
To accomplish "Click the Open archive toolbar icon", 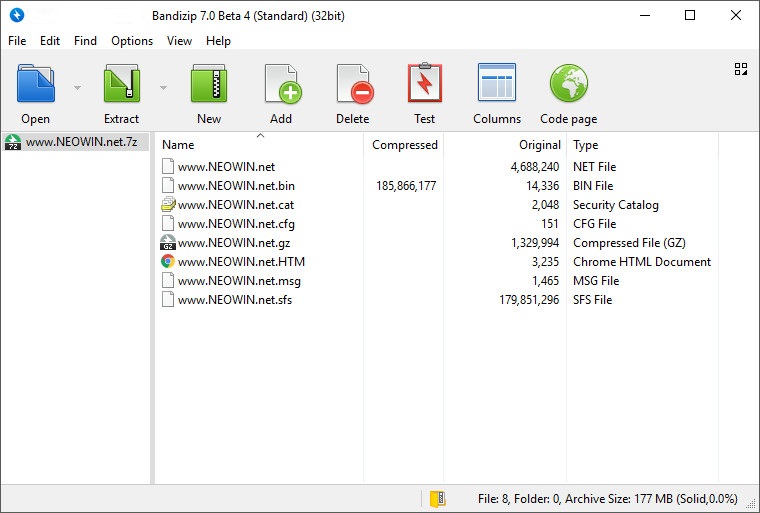I will [x=35, y=83].
